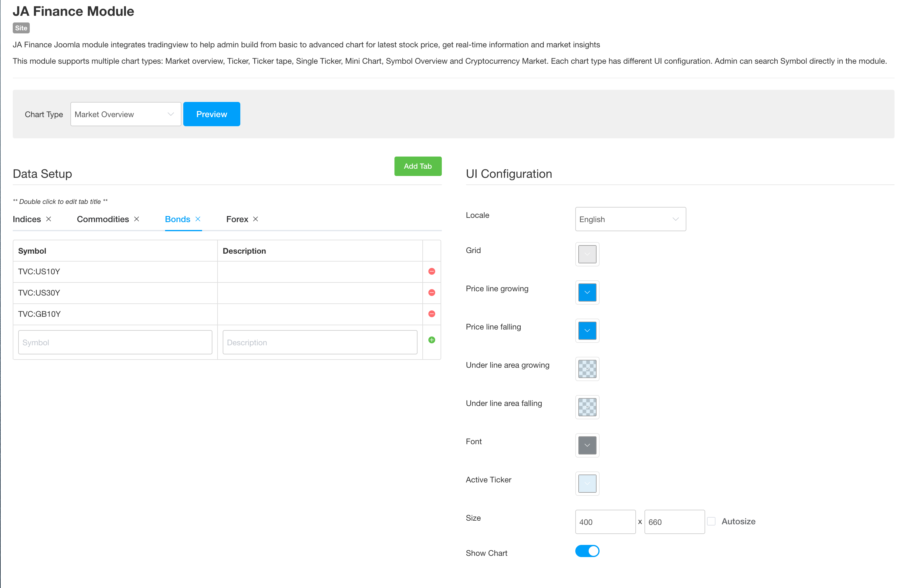Close the Forex tab with X
Viewport: 920px width, 588px height.
click(x=255, y=219)
